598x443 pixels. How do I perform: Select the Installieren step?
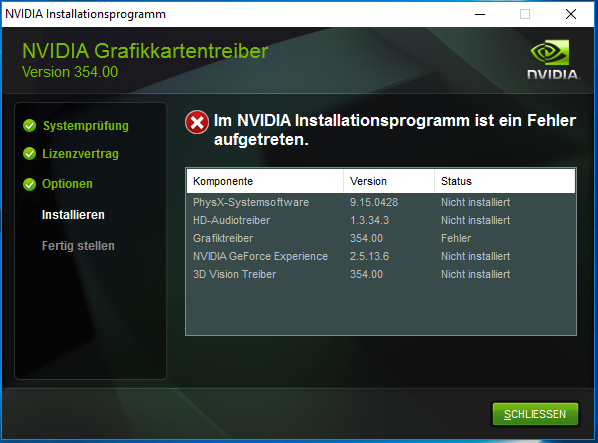click(73, 215)
